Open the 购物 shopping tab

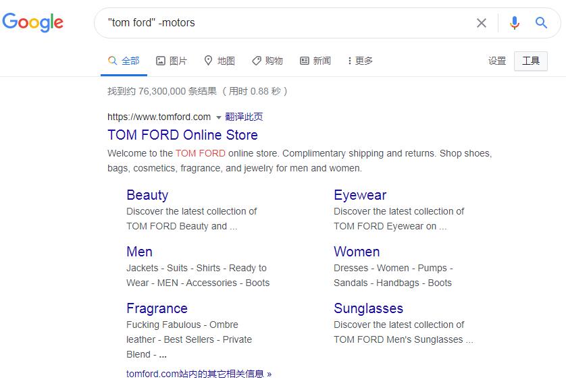tap(267, 61)
